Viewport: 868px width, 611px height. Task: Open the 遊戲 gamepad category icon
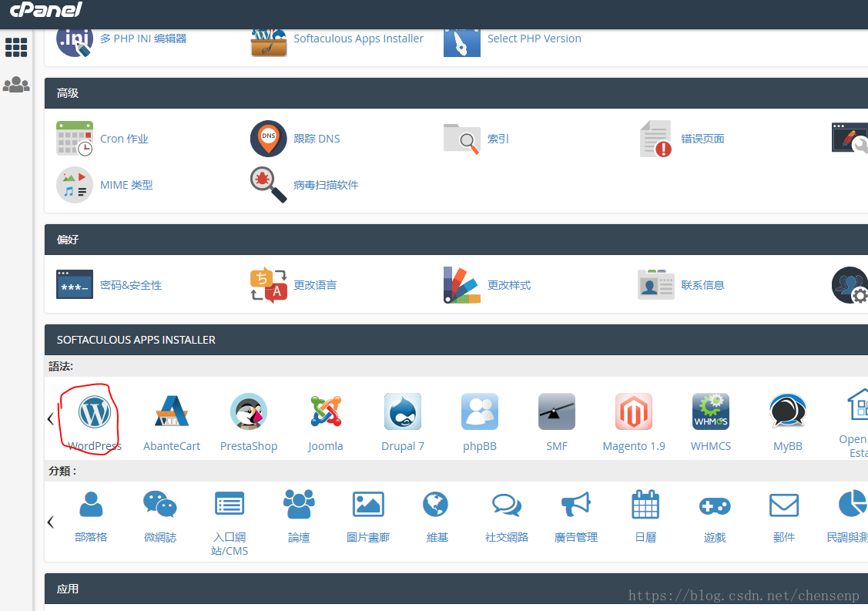(x=715, y=505)
